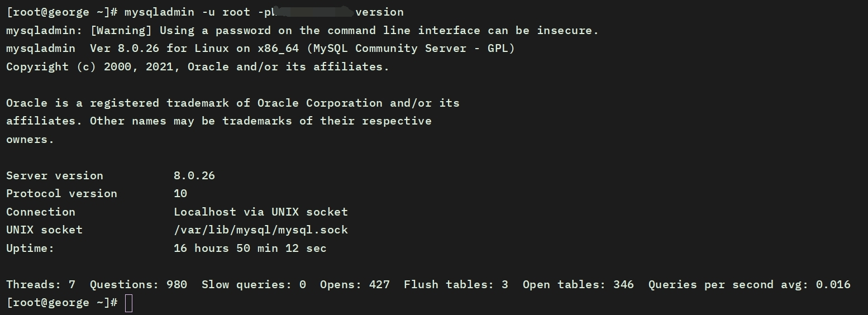
Task: Click "Localhost via UNIX socket" connection value
Action: pos(260,212)
